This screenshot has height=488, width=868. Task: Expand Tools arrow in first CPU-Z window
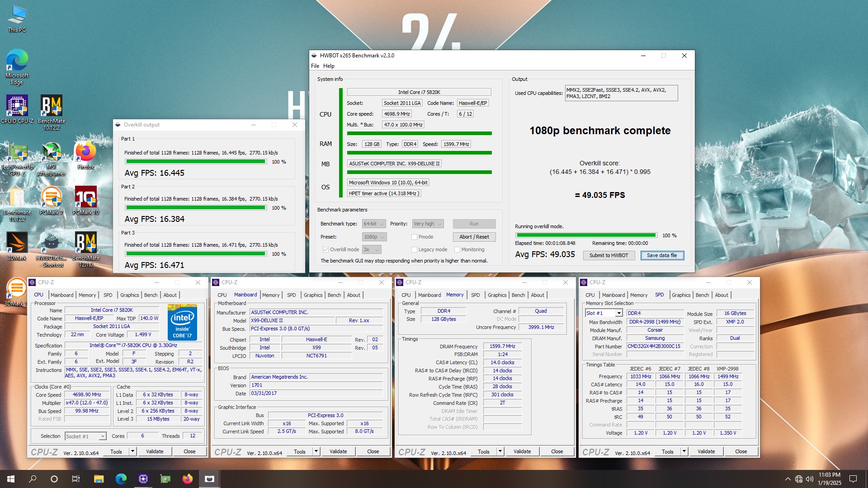coord(132,451)
